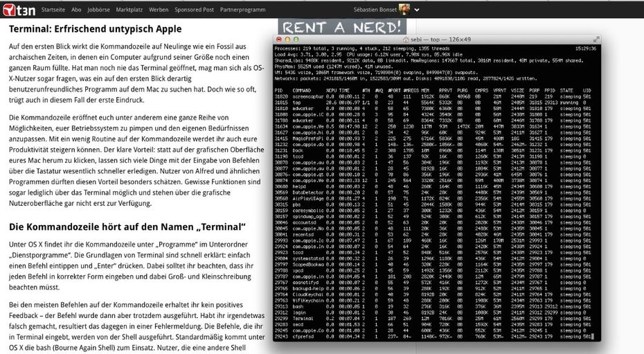
Task: Open the Werben page
Action: (159, 10)
